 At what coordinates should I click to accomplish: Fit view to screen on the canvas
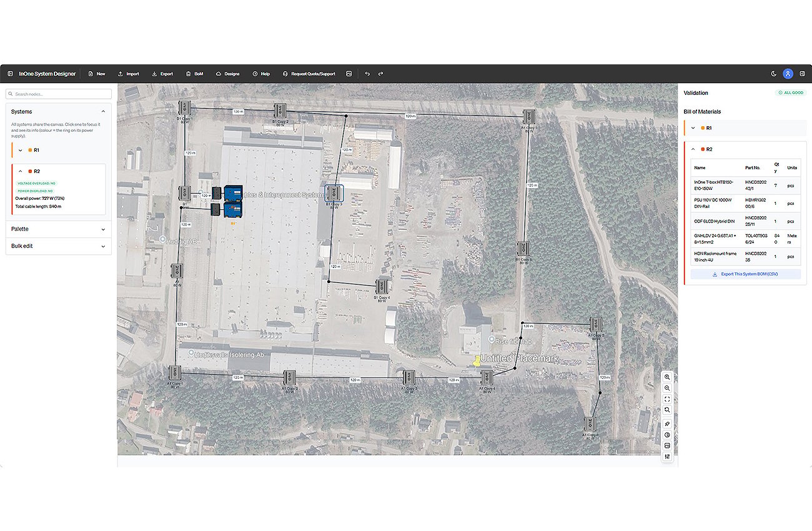pyautogui.click(x=668, y=399)
